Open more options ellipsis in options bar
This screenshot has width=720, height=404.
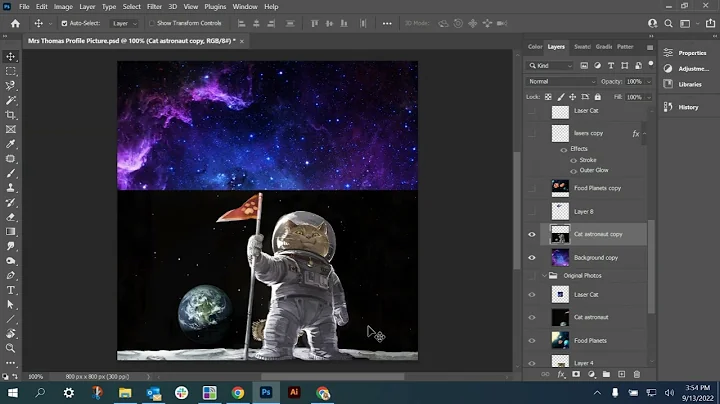pyautogui.click(x=387, y=23)
